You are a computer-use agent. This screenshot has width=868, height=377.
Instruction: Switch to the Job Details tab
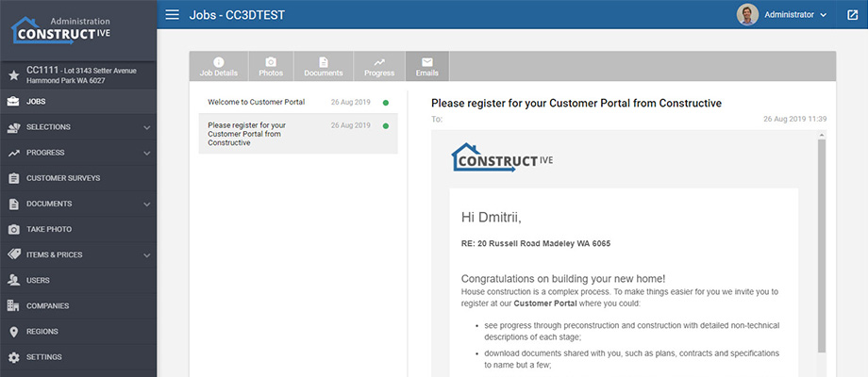[219, 66]
